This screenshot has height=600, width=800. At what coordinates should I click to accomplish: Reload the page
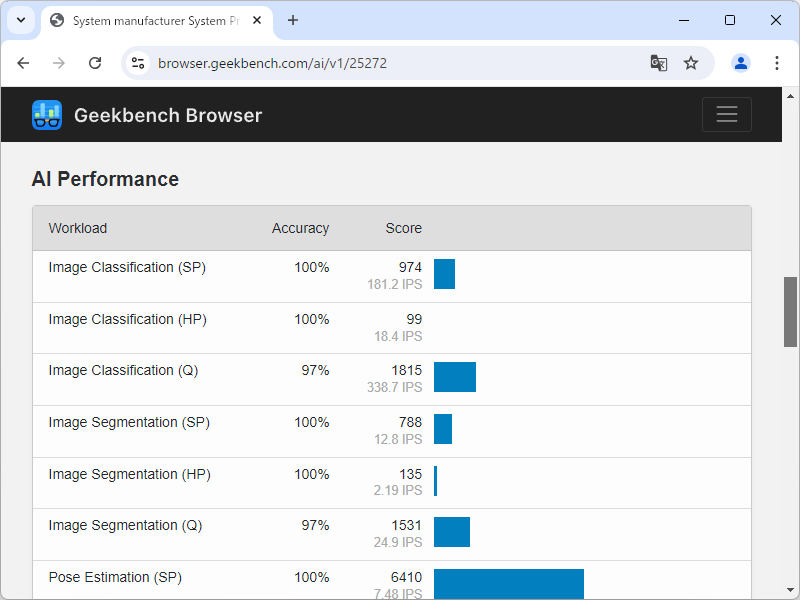(95, 63)
